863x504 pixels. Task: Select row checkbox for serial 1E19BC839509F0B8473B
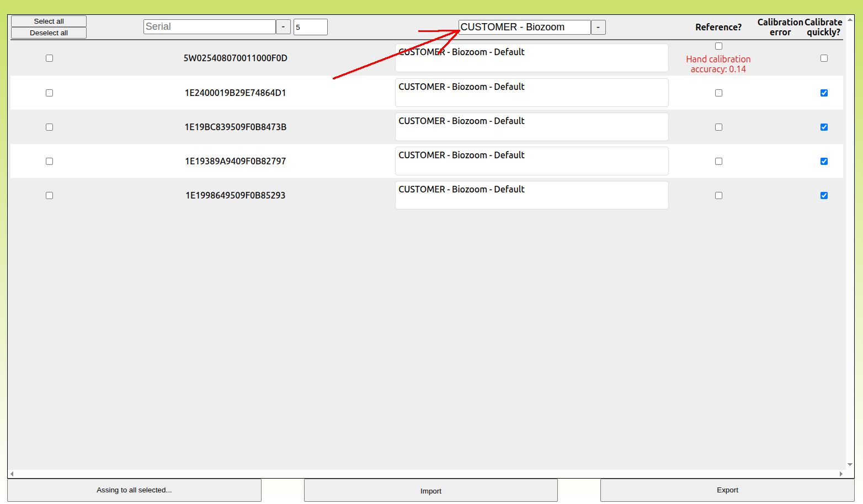49,127
